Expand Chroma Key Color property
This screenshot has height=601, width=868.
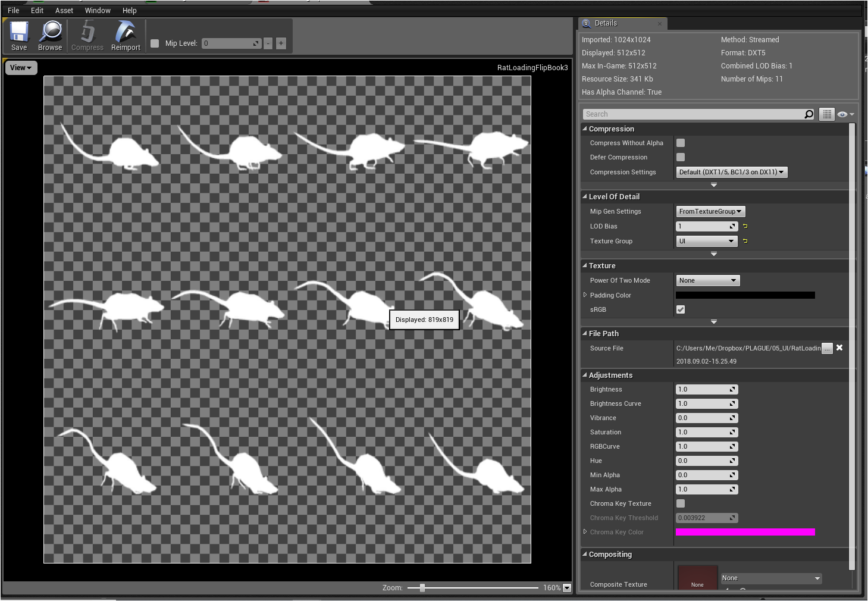click(x=585, y=531)
